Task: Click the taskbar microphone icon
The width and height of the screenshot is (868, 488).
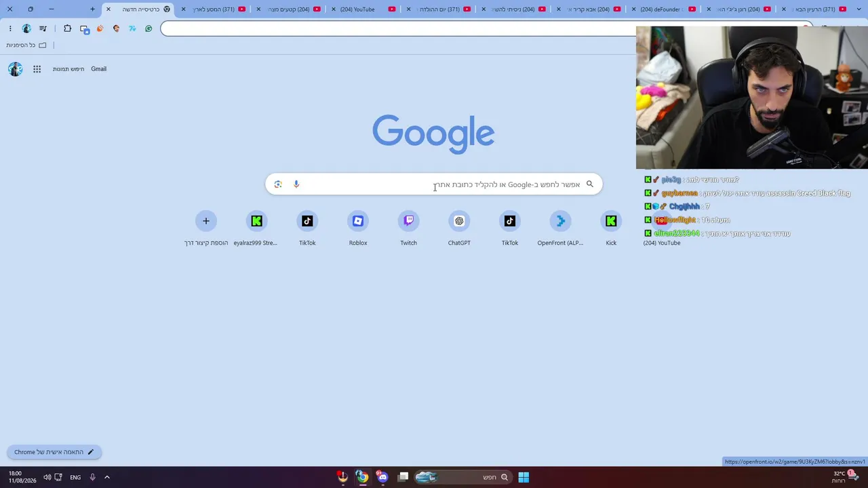Action: (x=92, y=477)
